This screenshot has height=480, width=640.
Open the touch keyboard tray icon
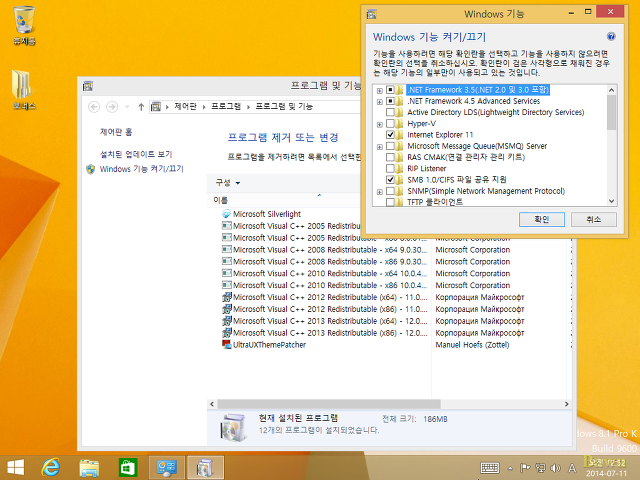tap(489, 468)
